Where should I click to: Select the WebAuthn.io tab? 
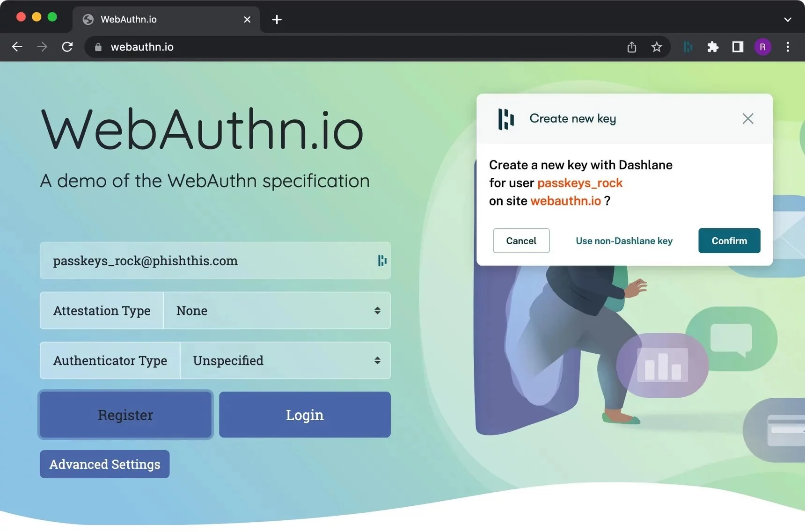click(x=166, y=19)
